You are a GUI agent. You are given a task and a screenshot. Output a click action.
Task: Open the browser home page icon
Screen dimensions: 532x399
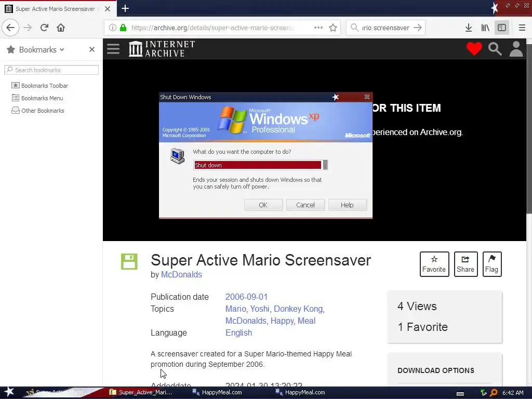pyautogui.click(x=61, y=28)
